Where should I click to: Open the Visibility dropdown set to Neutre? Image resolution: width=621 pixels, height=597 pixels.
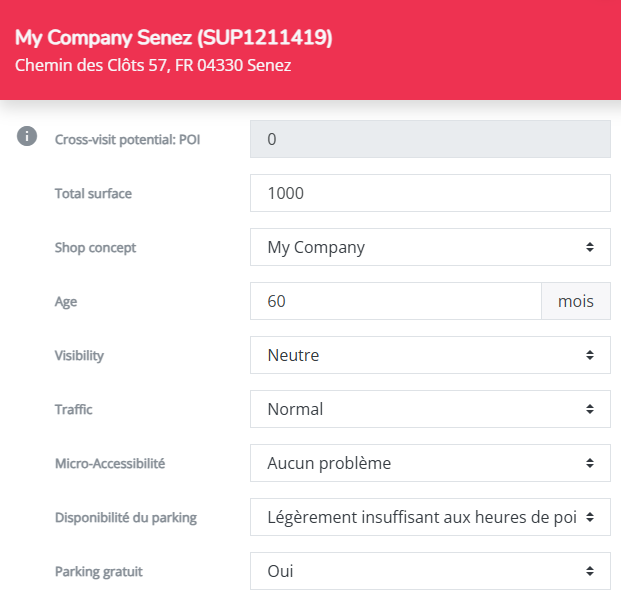(430, 355)
